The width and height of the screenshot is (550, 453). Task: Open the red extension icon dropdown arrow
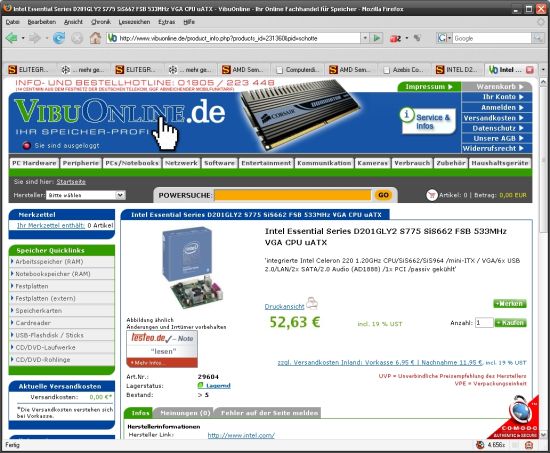(407, 38)
